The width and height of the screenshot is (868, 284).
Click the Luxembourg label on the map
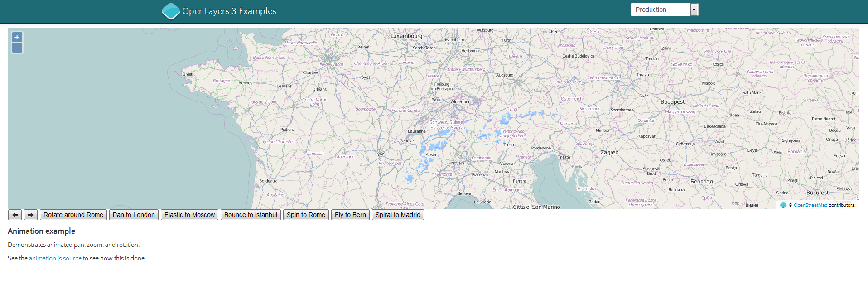[x=406, y=36]
